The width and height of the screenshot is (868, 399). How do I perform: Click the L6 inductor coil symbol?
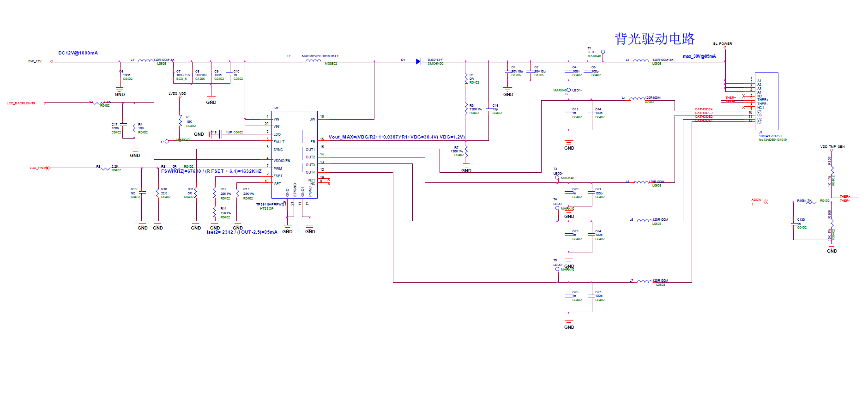[x=645, y=221]
